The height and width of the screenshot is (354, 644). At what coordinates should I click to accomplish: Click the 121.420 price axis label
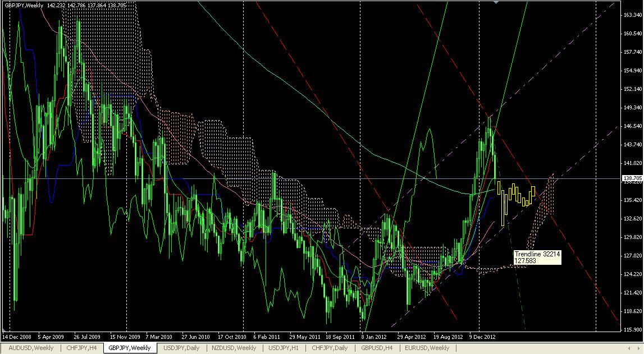[x=633, y=292]
